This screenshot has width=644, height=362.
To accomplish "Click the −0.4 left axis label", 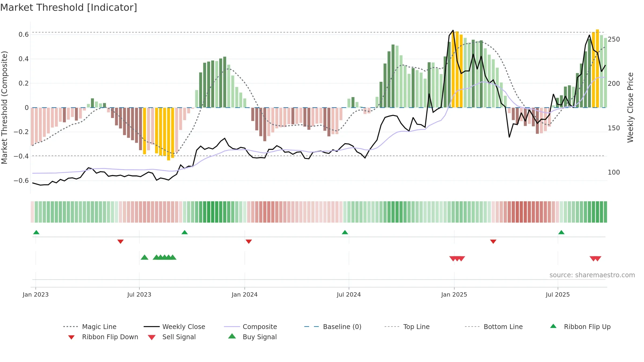I will [x=21, y=156].
